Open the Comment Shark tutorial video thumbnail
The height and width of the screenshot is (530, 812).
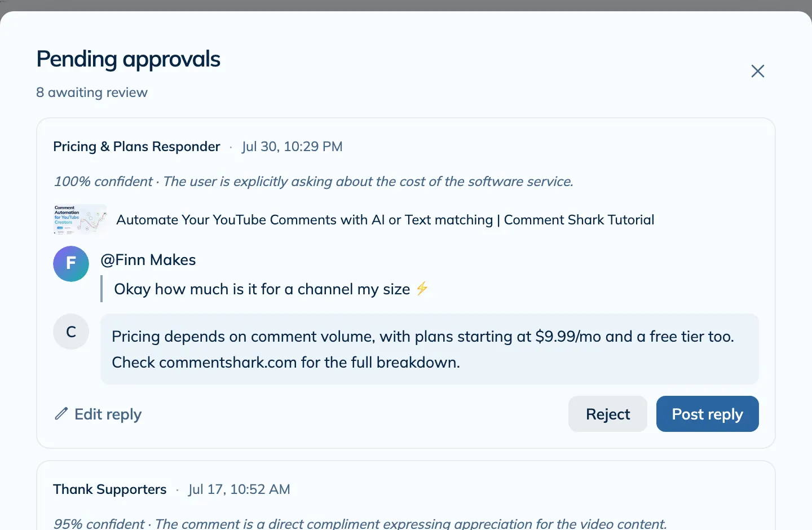(x=80, y=219)
